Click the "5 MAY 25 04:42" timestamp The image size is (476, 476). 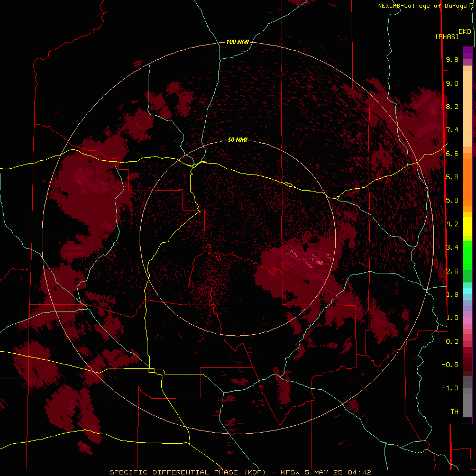(x=338, y=472)
